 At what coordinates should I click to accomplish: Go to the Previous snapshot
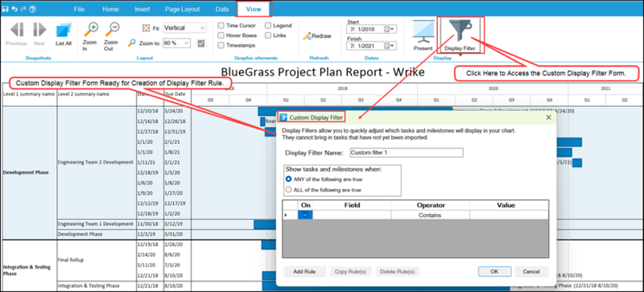click(x=16, y=35)
